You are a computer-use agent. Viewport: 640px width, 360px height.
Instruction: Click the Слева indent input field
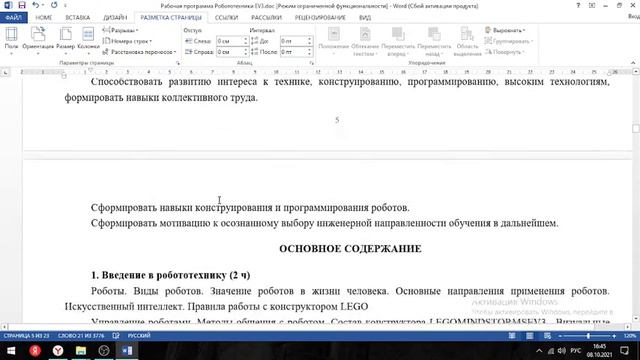pos(229,41)
